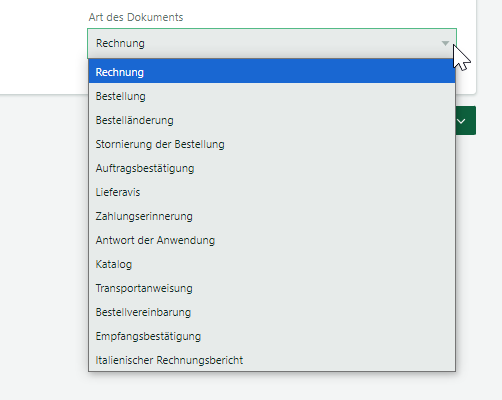The height and width of the screenshot is (400, 502).
Task: Open the green button chevron menu
Action: click(x=465, y=121)
